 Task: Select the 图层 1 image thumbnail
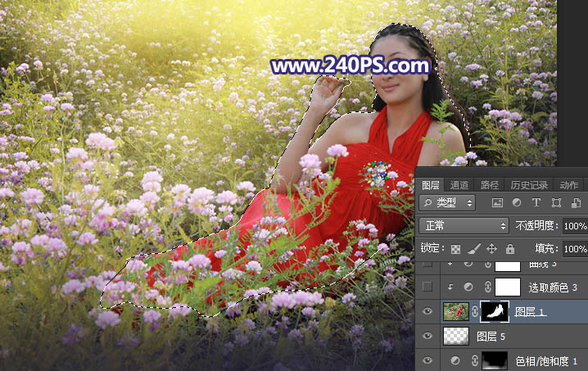[x=456, y=311]
